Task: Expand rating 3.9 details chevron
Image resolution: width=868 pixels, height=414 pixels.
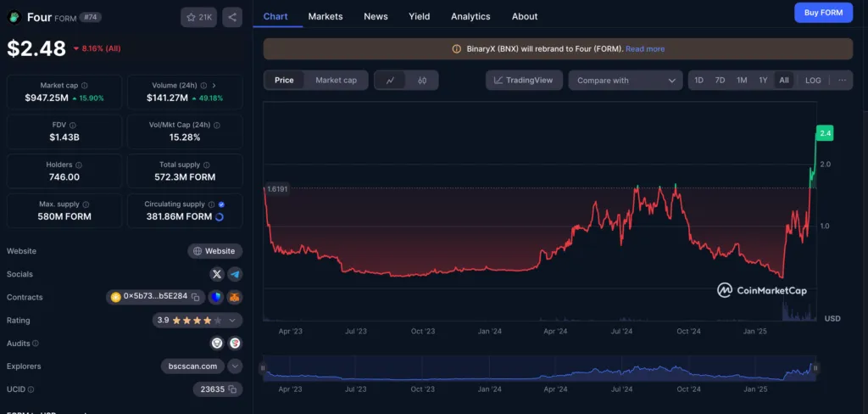Action: click(x=232, y=321)
